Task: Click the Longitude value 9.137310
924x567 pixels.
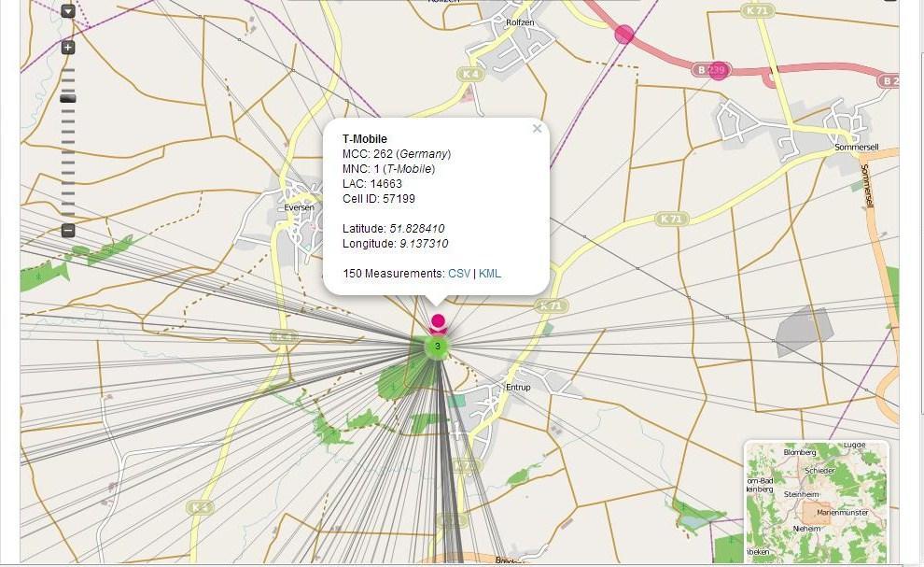Action: [x=423, y=243]
